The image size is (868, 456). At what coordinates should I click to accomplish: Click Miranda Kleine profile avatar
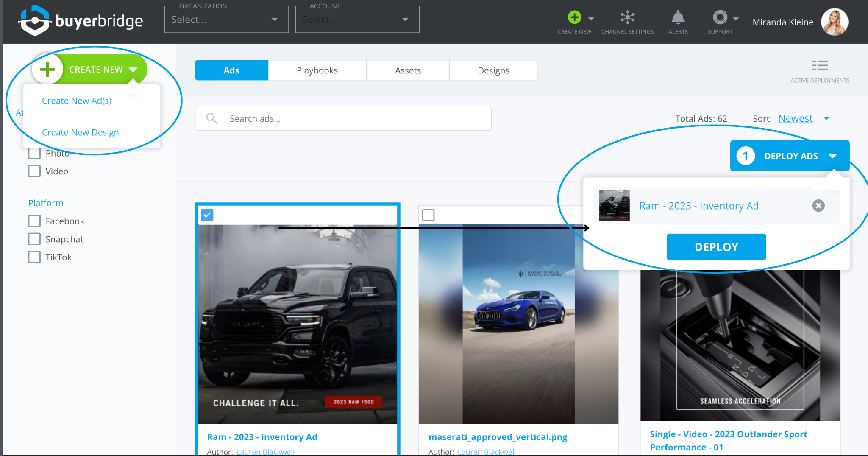(834, 22)
